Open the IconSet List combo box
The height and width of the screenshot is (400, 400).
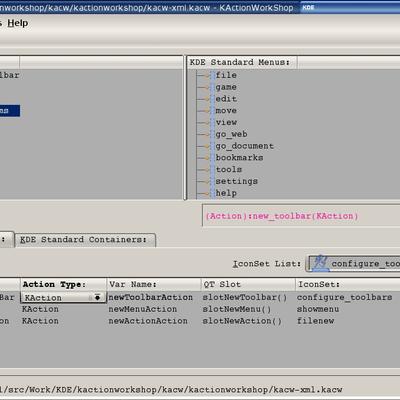coord(353,264)
